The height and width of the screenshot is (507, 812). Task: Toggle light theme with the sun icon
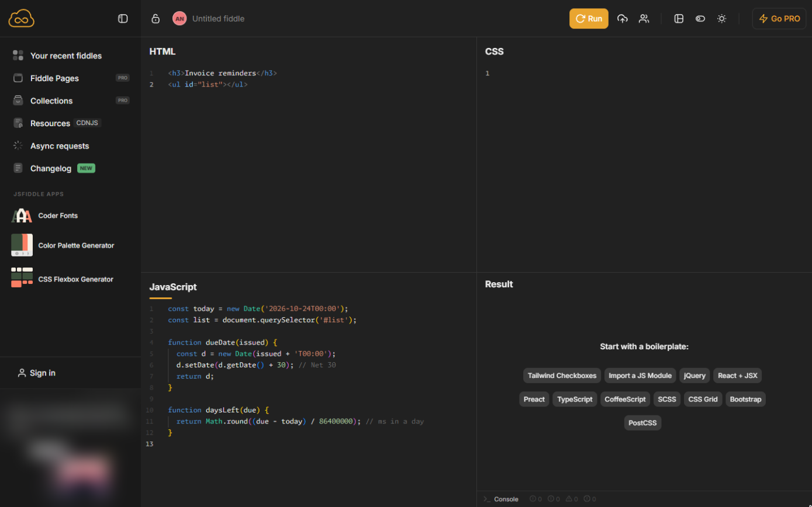[722, 19]
